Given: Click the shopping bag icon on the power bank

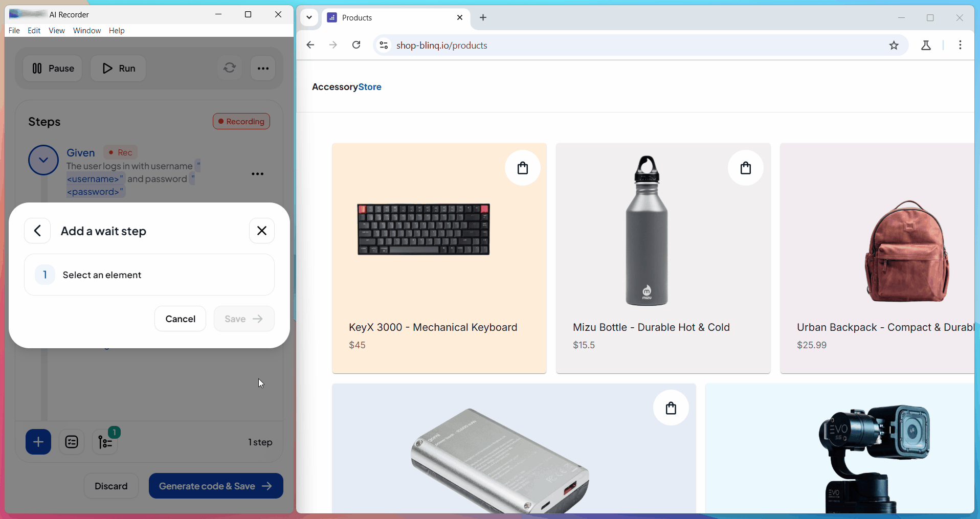Looking at the screenshot, I should coord(671,408).
